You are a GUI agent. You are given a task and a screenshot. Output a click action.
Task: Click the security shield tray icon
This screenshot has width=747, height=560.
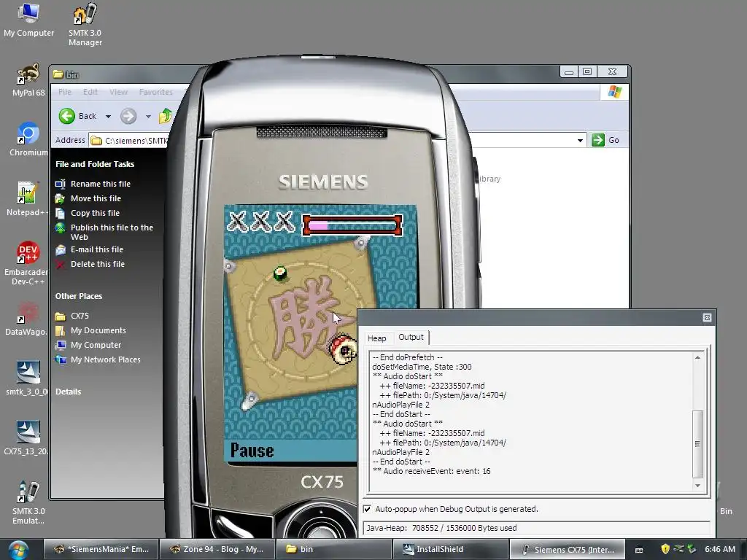click(665, 549)
